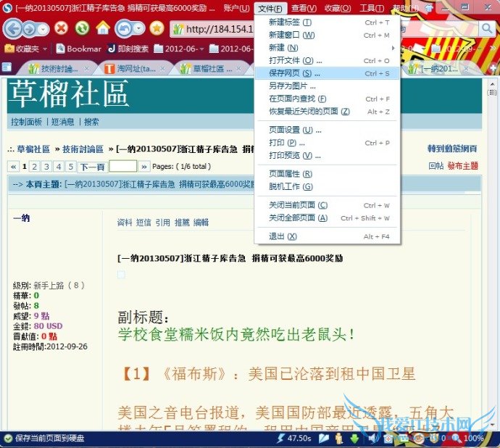Click the 回帖 link
Viewport: 500px width, 448px height.
point(436,165)
